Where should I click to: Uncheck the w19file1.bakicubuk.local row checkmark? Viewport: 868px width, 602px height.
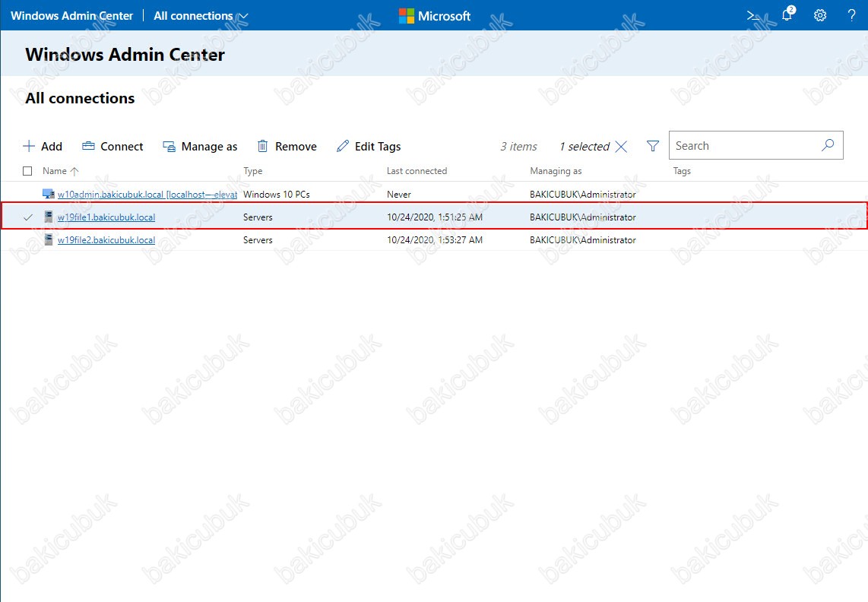[27, 217]
